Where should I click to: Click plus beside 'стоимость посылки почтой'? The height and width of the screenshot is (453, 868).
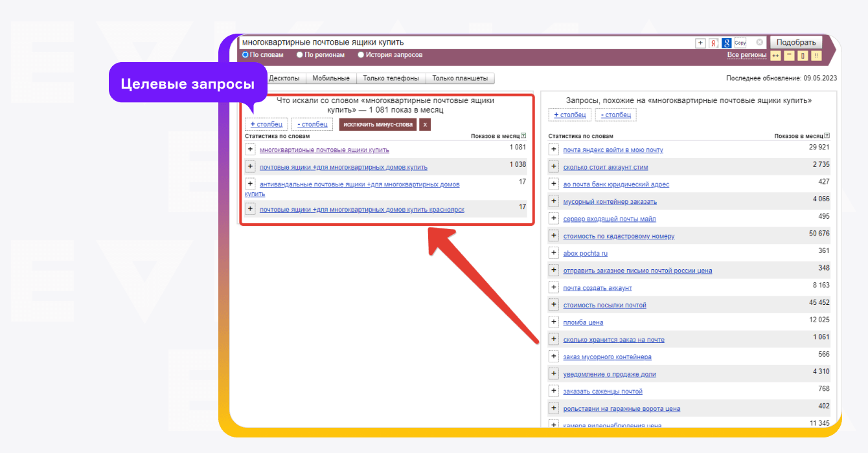click(x=554, y=305)
